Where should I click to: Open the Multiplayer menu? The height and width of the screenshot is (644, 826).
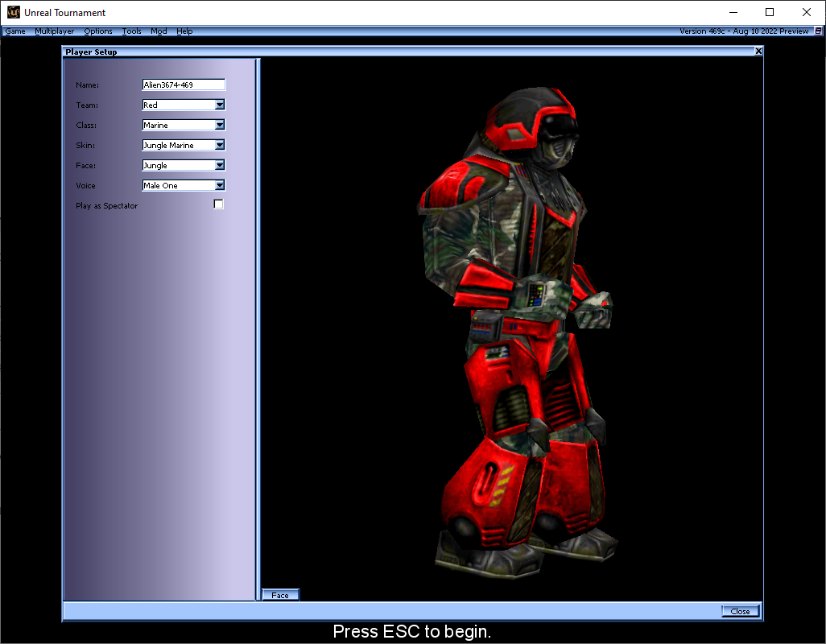(x=54, y=31)
